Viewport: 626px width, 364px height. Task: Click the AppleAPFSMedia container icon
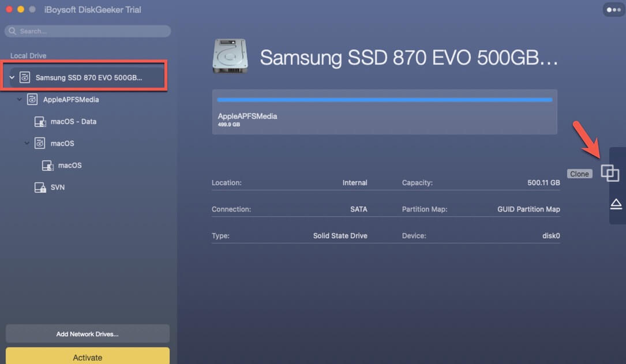coord(32,99)
